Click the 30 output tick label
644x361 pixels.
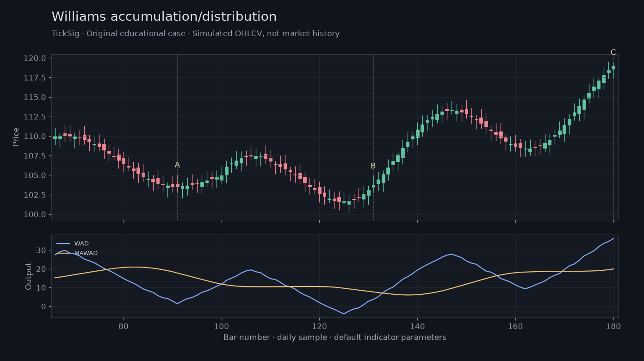pos(42,250)
